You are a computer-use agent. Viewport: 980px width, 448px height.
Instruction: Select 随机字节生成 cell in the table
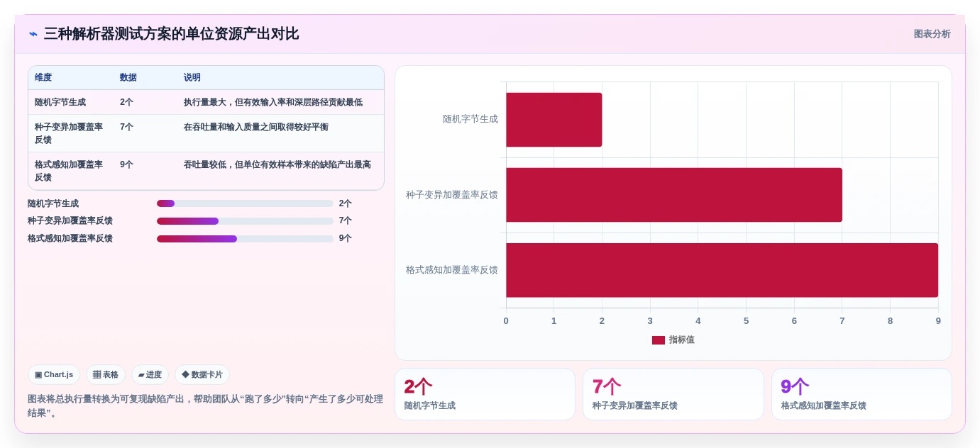[71, 102]
